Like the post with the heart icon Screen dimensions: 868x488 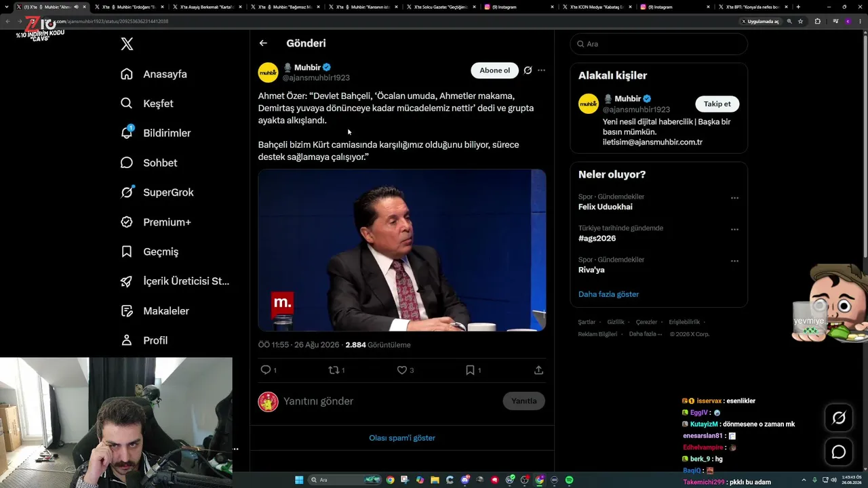point(402,370)
